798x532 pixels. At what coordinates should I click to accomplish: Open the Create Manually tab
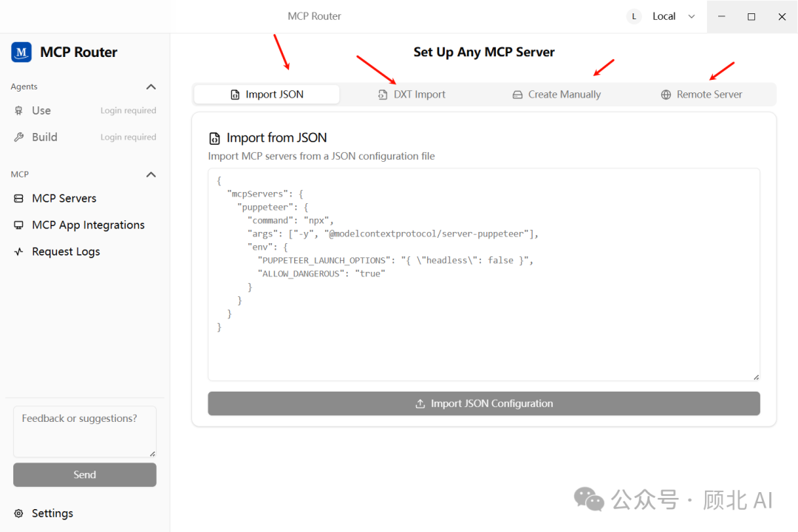click(x=556, y=95)
